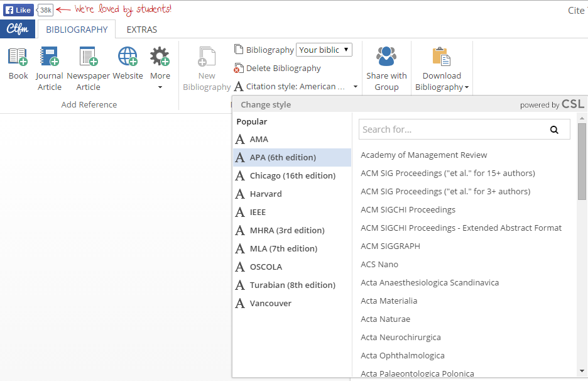The image size is (588, 381).
Task: Click the Bibliography page icon
Action: pyautogui.click(x=239, y=50)
